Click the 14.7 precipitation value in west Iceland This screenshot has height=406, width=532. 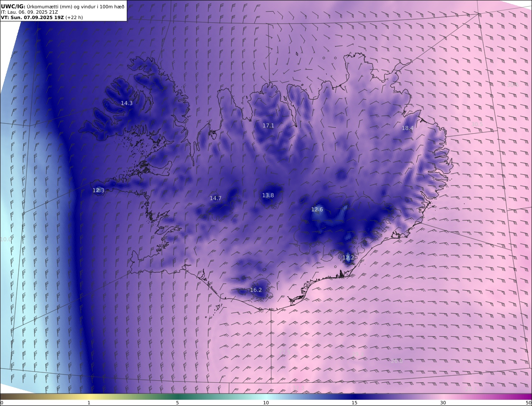coord(216,198)
